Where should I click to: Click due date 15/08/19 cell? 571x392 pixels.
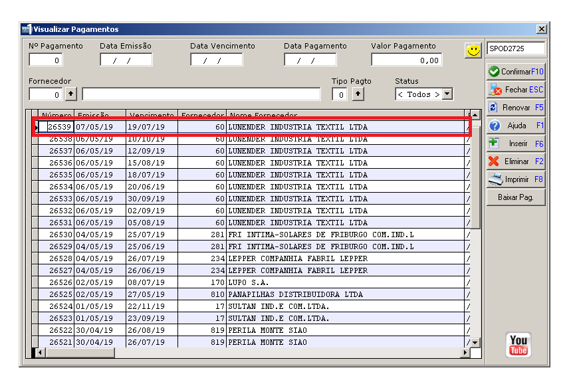[x=152, y=163]
